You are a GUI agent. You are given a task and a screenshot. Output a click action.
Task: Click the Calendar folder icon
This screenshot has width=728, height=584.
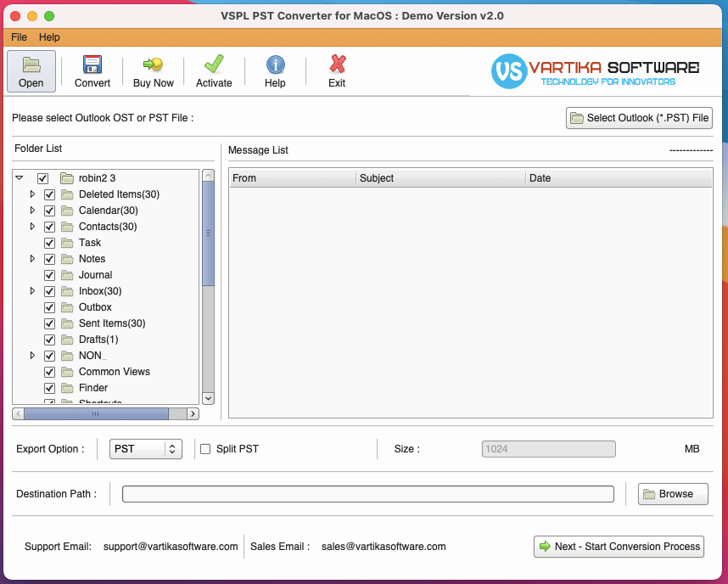point(67,211)
